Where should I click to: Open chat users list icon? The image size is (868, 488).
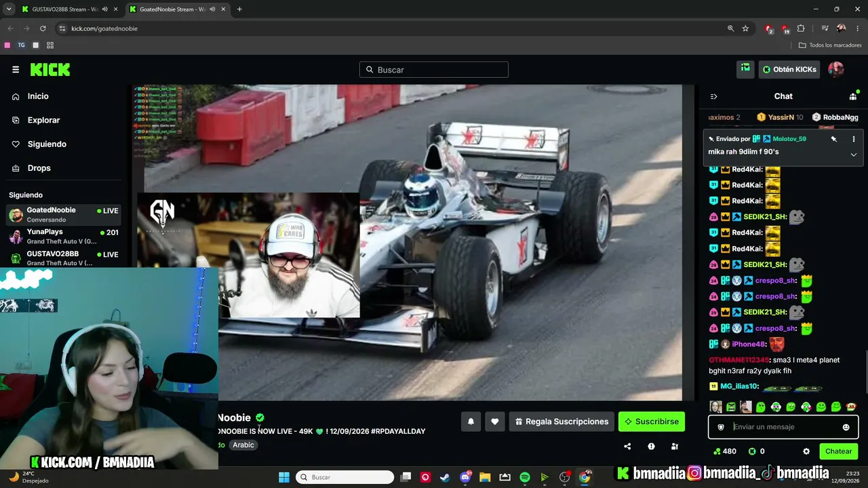tap(853, 96)
